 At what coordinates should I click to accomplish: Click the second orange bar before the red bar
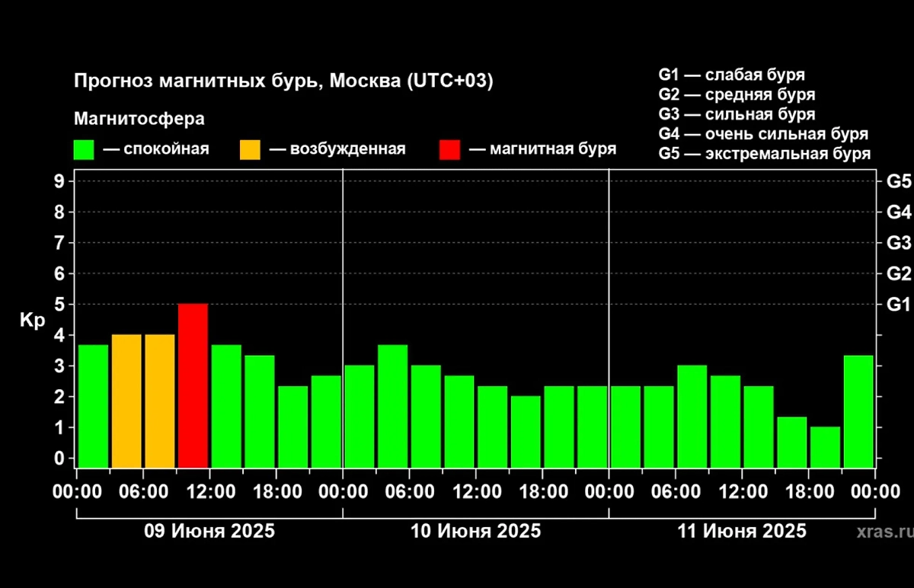coord(160,400)
